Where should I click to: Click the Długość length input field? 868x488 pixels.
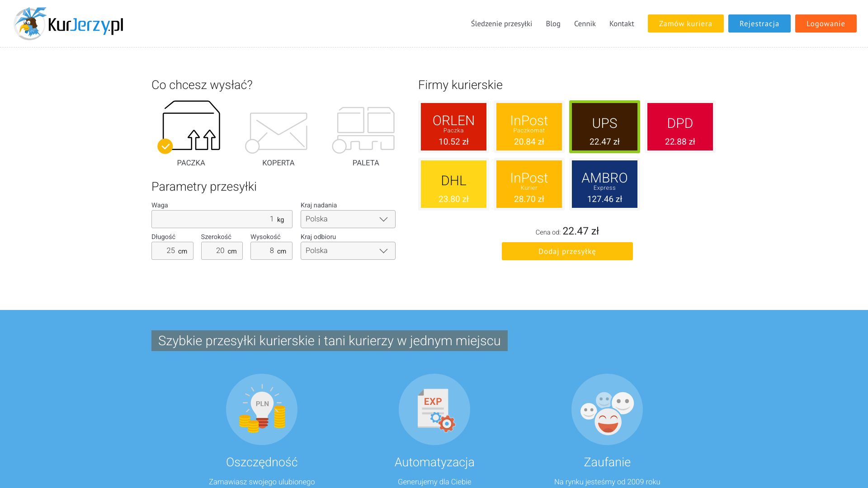coord(172,251)
